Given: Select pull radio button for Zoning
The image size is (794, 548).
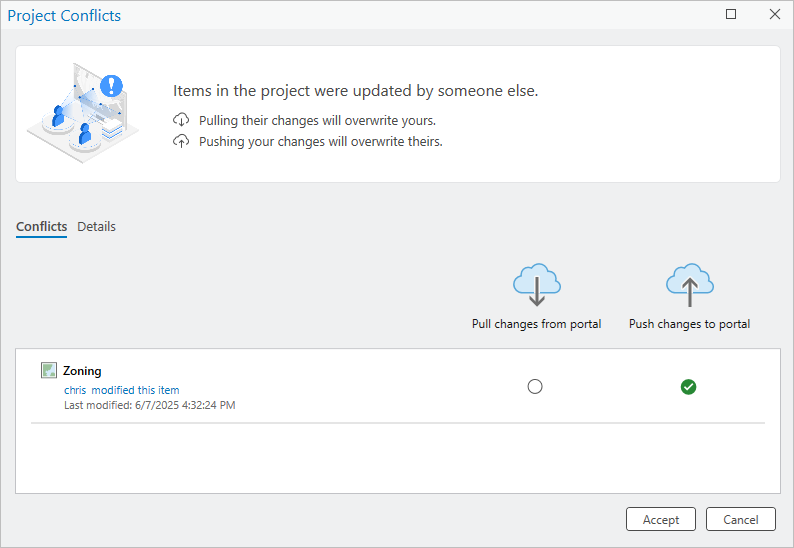Looking at the screenshot, I should (535, 387).
